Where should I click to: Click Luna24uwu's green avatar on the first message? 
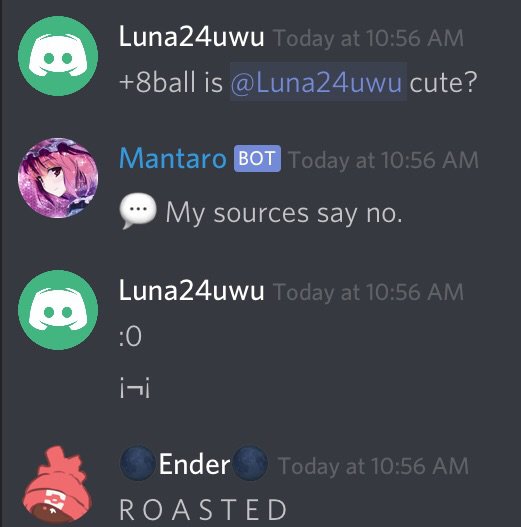pyautogui.click(x=58, y=56)
